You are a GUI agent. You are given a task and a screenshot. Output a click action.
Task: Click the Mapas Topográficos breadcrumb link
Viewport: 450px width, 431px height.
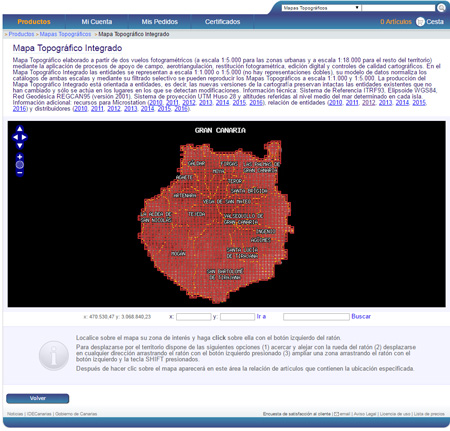65,34
